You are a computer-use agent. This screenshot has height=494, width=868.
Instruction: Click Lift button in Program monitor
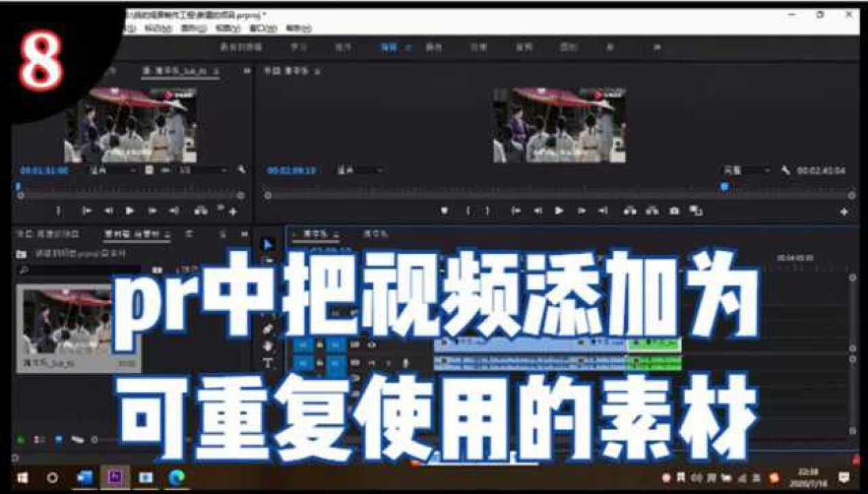tap(629, 211)
